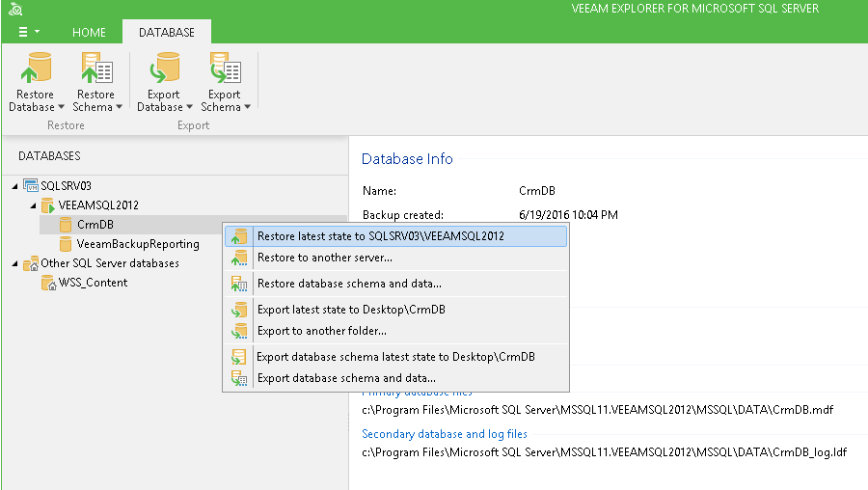Collapse the SQLSRV03 tree node
The width and height of the screenshot is (868, 490).
14,185
